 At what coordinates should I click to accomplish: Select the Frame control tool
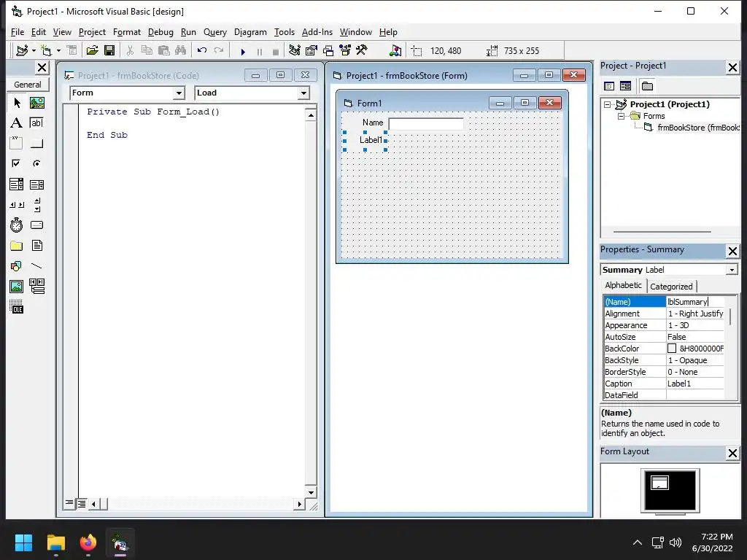tap(17, 144)
